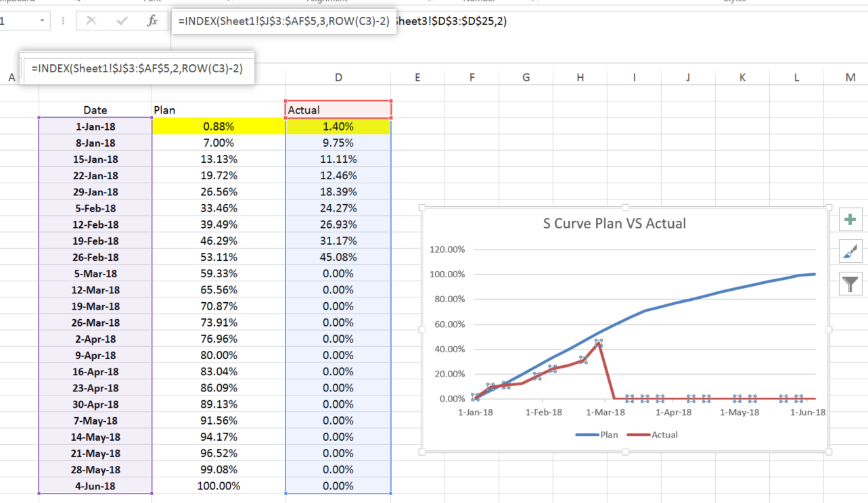Click the 29-Jan-18 date cell
The image size is (868, 503).
tap(95, 192)
